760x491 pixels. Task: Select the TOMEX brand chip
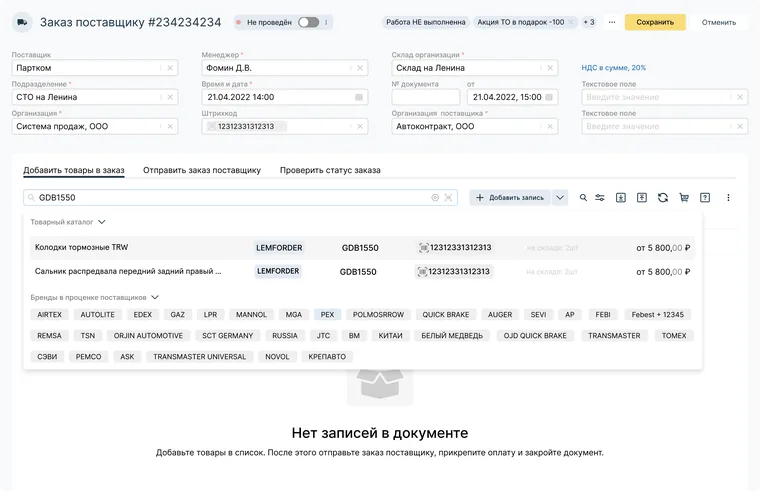[x=674, y=335]
